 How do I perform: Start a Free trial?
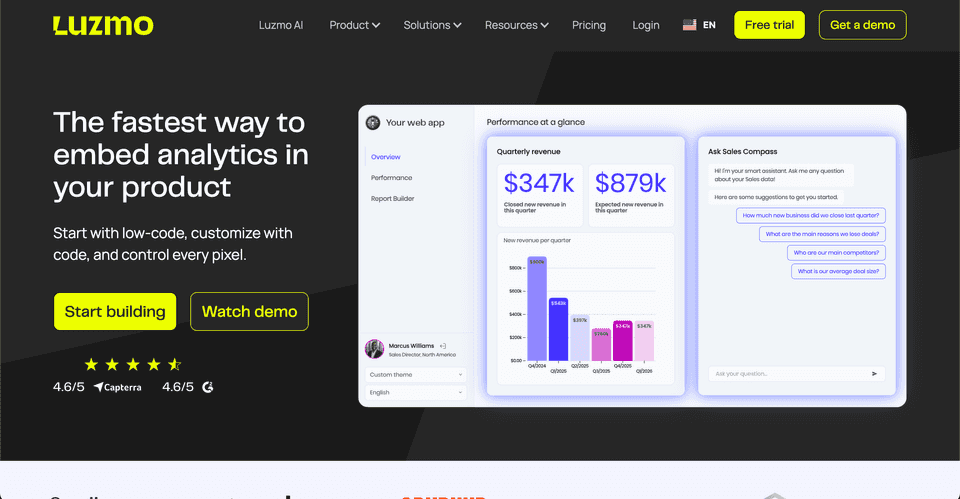click(769, 25)
